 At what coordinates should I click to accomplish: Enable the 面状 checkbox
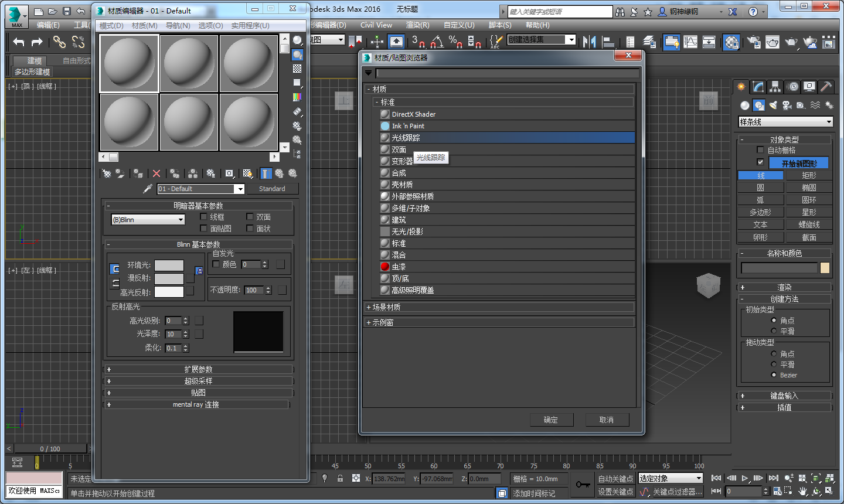click(250, 229)
